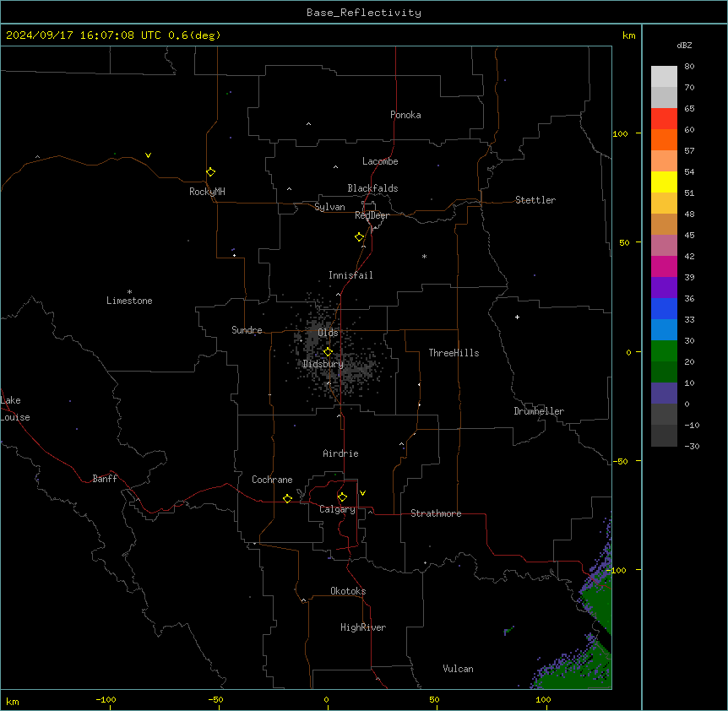Click the Lake Louise label
This screenshot has height=711, width=728.
tap(15, 409)
